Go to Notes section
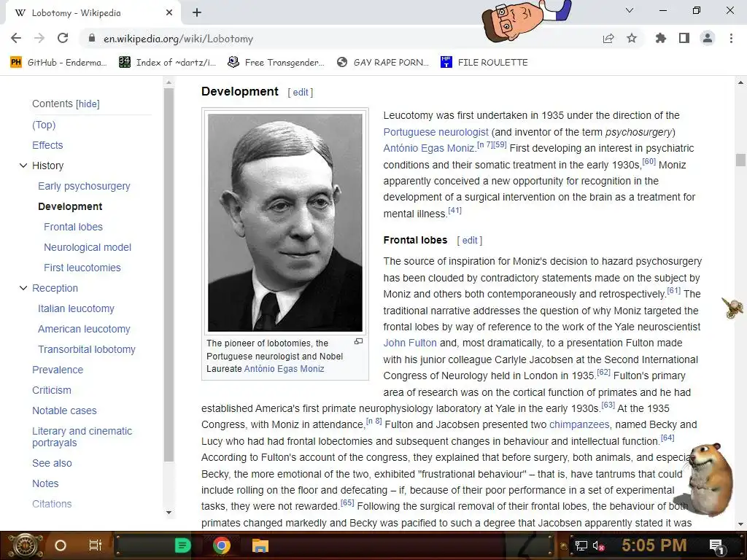 pos(45,484)
